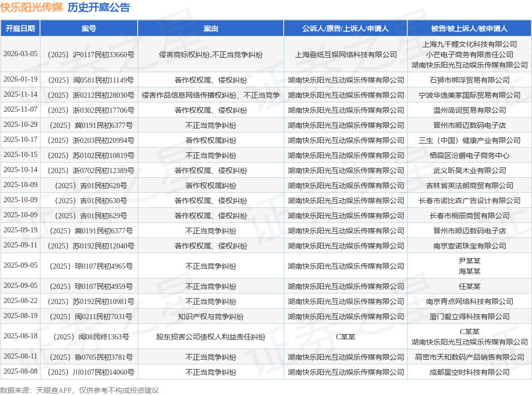Select case number (2025)沪0117民初33660号
This screenshot has height=395, width=532.
[x=89, y=55]
